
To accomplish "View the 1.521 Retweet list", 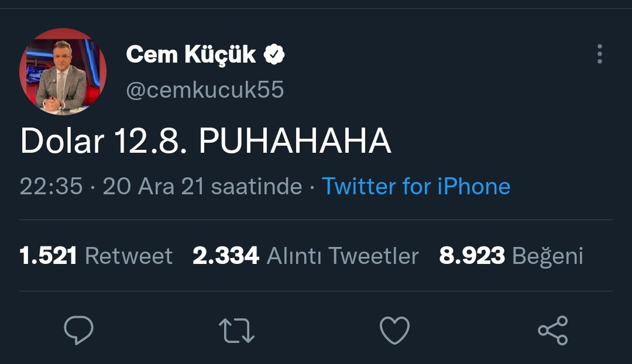I will click(96, 256).
